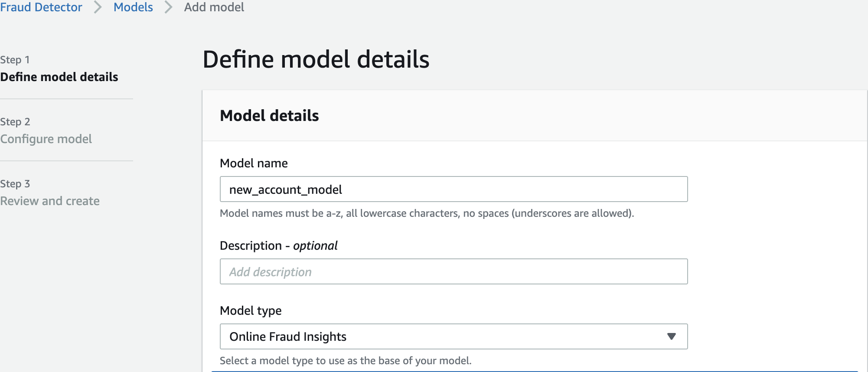Open the Review and create step
This screenshot has width=868, height=372.
pyautogui.click(x=50, y=201)
